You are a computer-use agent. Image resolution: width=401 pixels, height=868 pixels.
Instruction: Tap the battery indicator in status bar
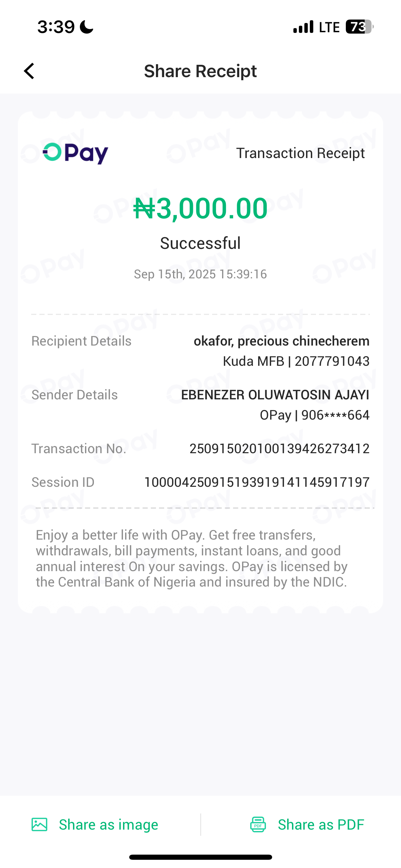[x=359, y=27]
